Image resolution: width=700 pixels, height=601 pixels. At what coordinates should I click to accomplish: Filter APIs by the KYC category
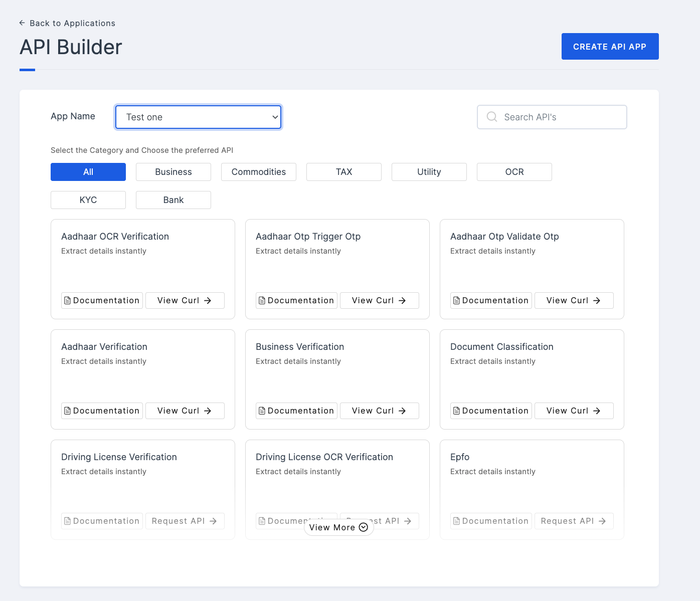tap(88, 200)
